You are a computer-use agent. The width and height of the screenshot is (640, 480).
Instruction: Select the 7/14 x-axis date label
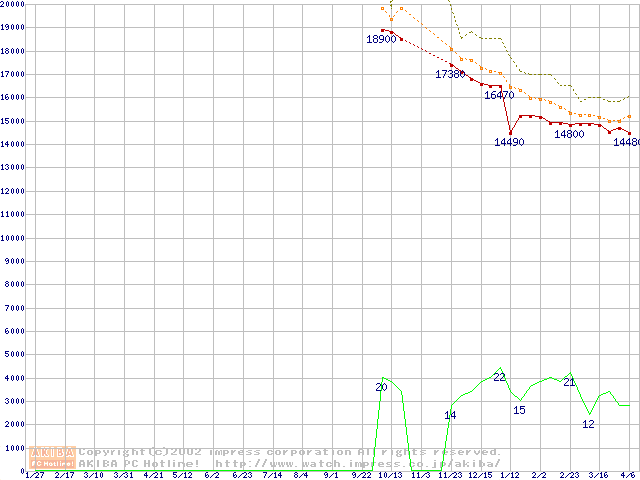(x=271, y=476)
